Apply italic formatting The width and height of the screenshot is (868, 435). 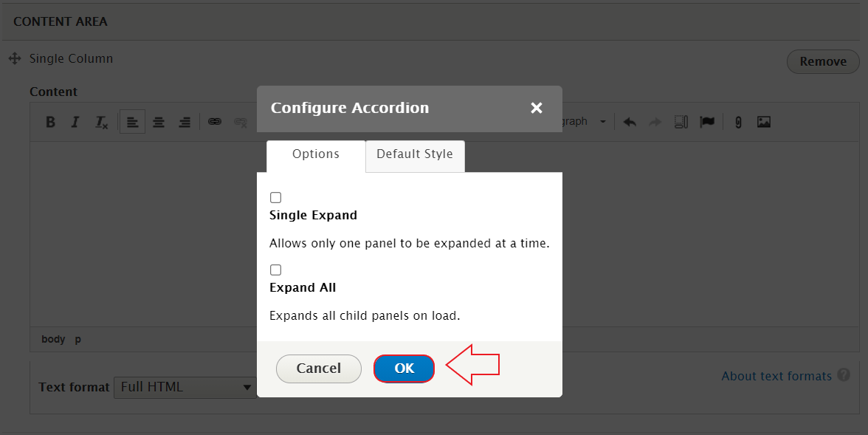tap(75, 121)
